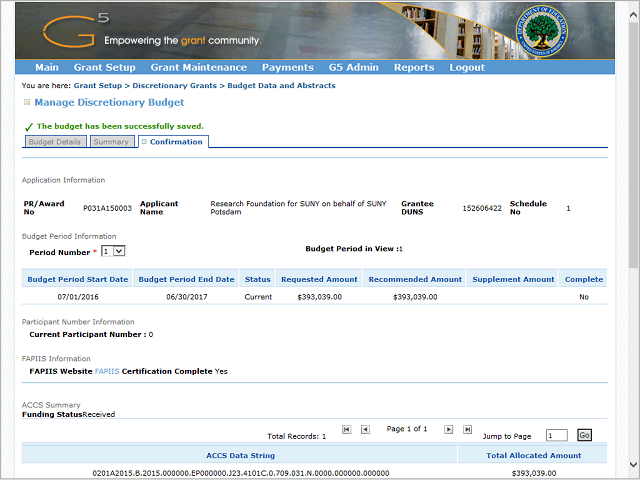Viewport: 640px width, 480px height.
Task: Open the FAPIIS website link
Action: coord(107,371)
